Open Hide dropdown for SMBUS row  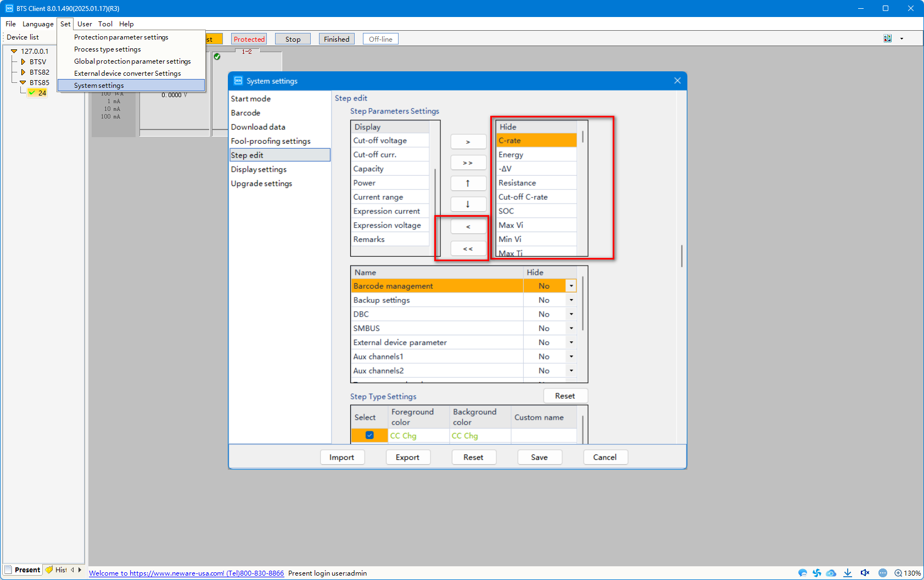click(571, 328)
